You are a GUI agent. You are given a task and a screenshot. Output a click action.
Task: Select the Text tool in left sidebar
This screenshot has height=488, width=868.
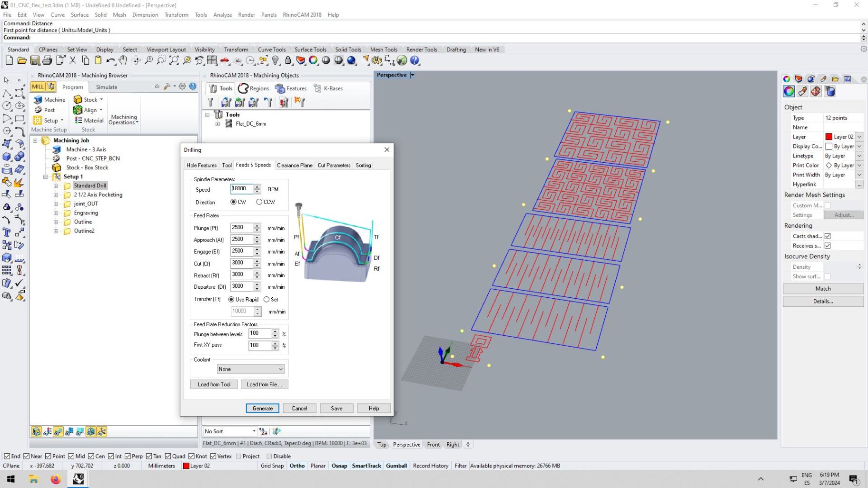click(x=7, y=233)
